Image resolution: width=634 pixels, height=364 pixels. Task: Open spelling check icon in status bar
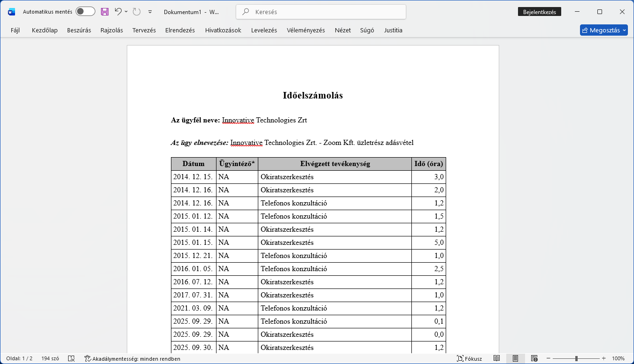[x=71, y=358]
